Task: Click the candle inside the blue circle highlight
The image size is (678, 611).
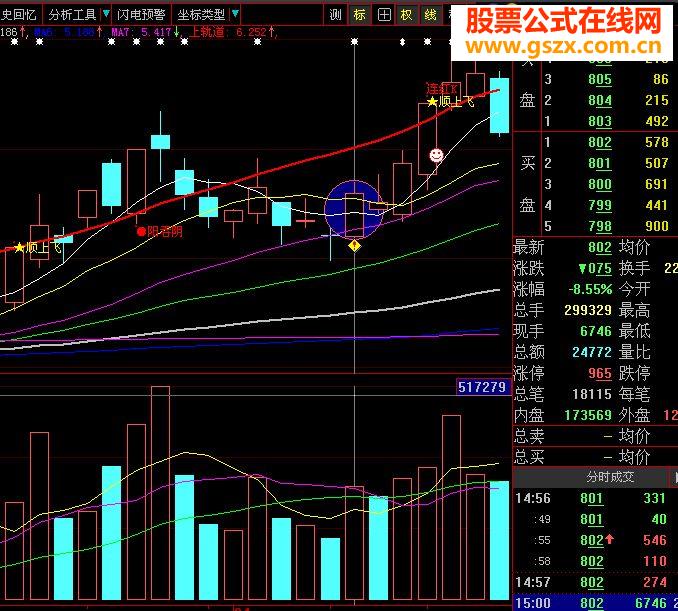Action: (x=355, y=214)
